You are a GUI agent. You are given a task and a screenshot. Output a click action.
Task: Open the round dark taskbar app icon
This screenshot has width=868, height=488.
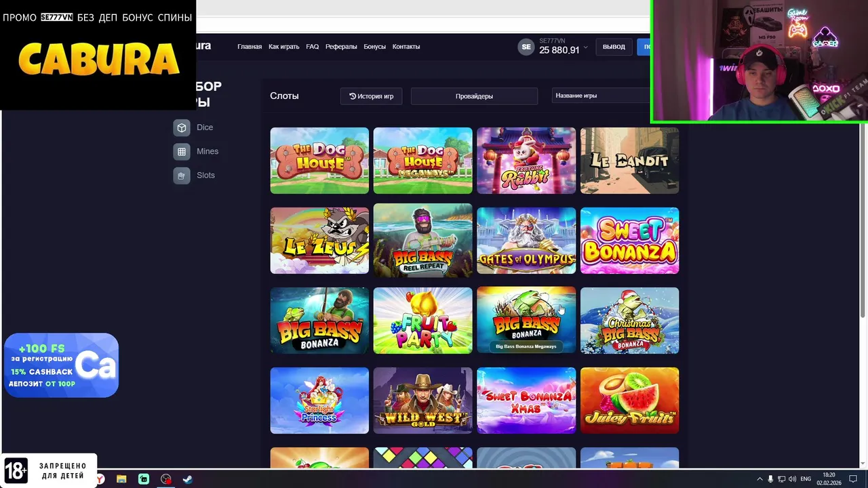[x=166, y=479]
